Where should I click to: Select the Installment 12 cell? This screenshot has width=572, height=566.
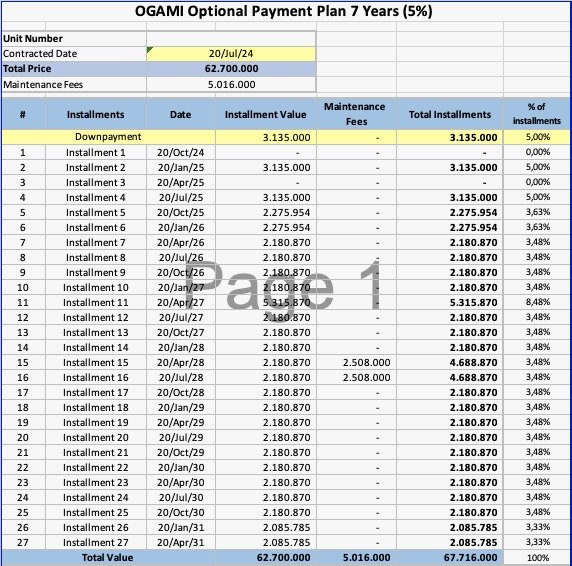(96, 318)
